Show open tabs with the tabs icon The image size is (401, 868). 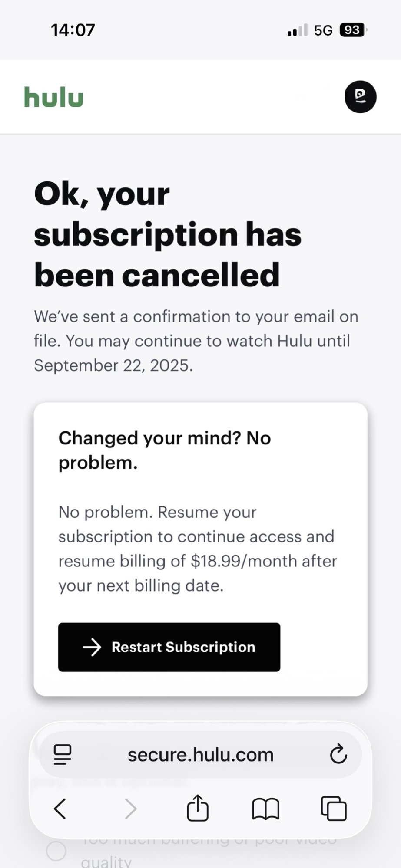click(334, 809)
